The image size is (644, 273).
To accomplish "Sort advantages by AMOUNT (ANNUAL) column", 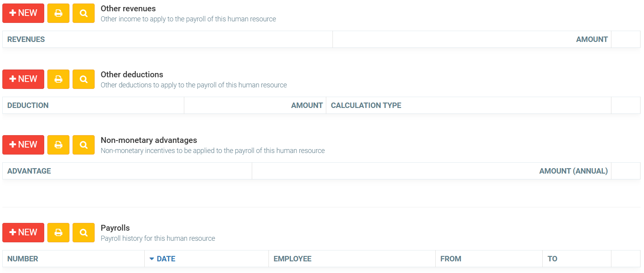I will point(573,171).
